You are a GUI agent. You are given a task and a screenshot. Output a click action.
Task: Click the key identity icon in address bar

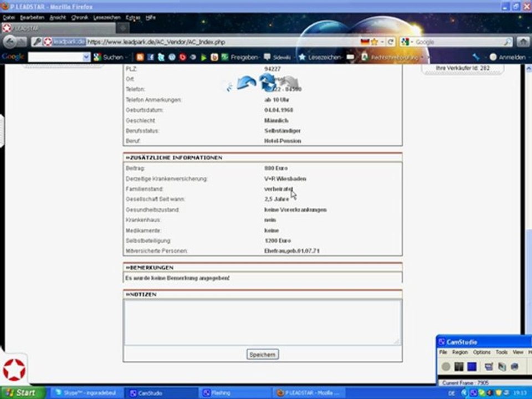click(x=37, y=42)
